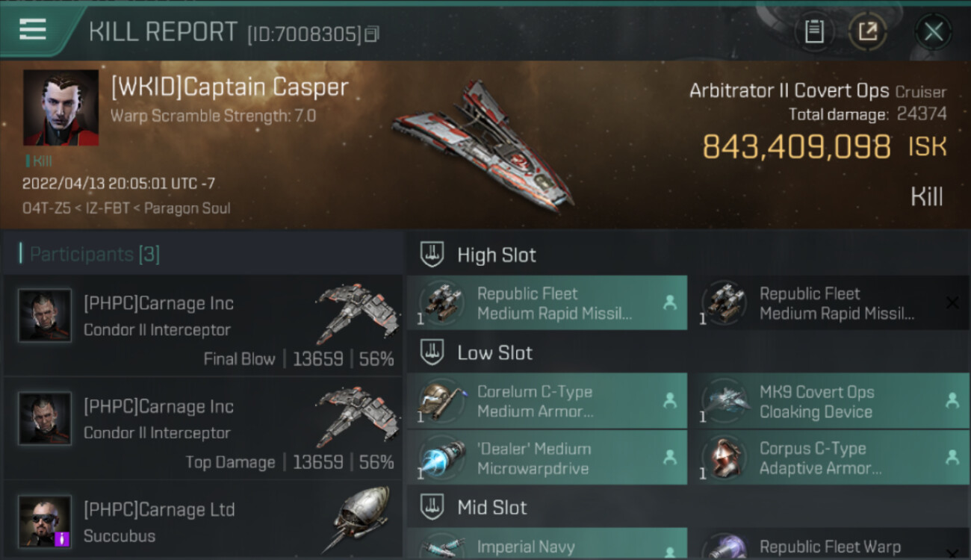Open the Participants [3] tab
Viewport: 971px width, 560px height.
click(x=94, y=254)
